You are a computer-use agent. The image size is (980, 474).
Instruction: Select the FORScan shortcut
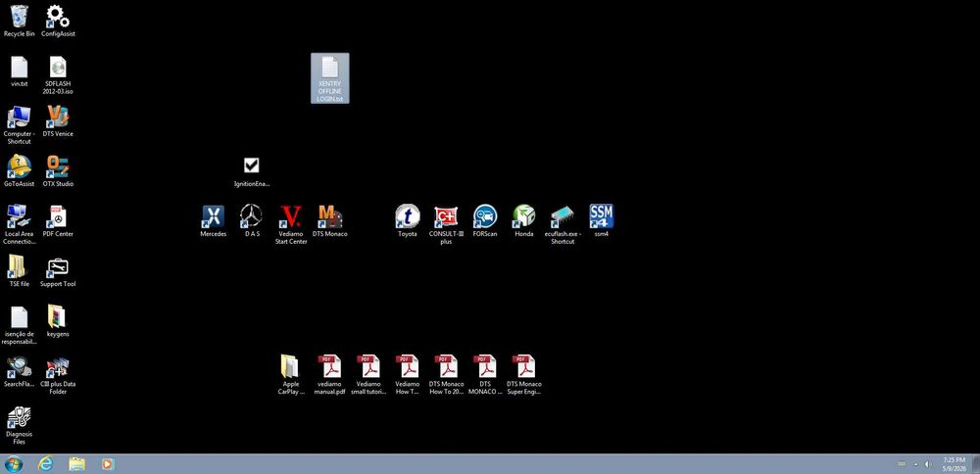tap(485, 216)
